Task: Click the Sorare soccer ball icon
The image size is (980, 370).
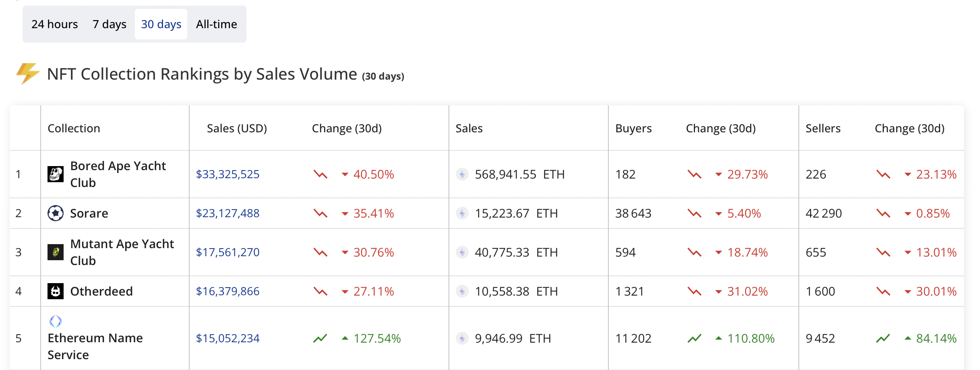Action: (56, 213)
